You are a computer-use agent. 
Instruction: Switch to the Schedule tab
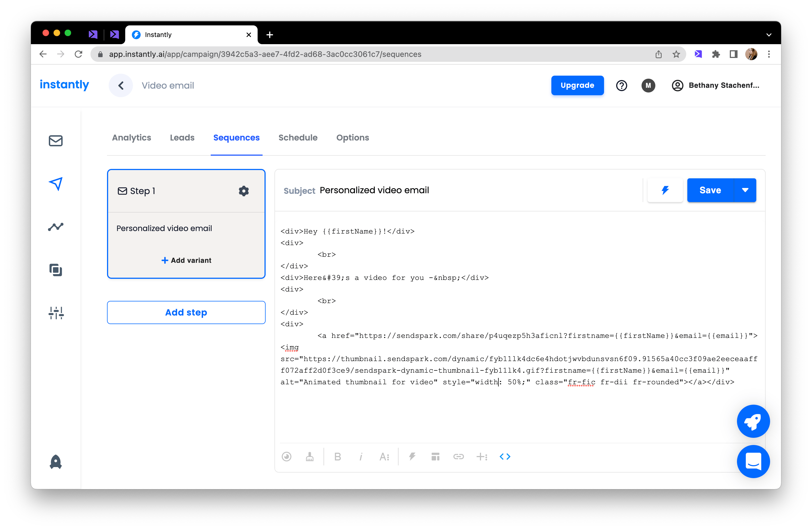click(x=298, y=138)
